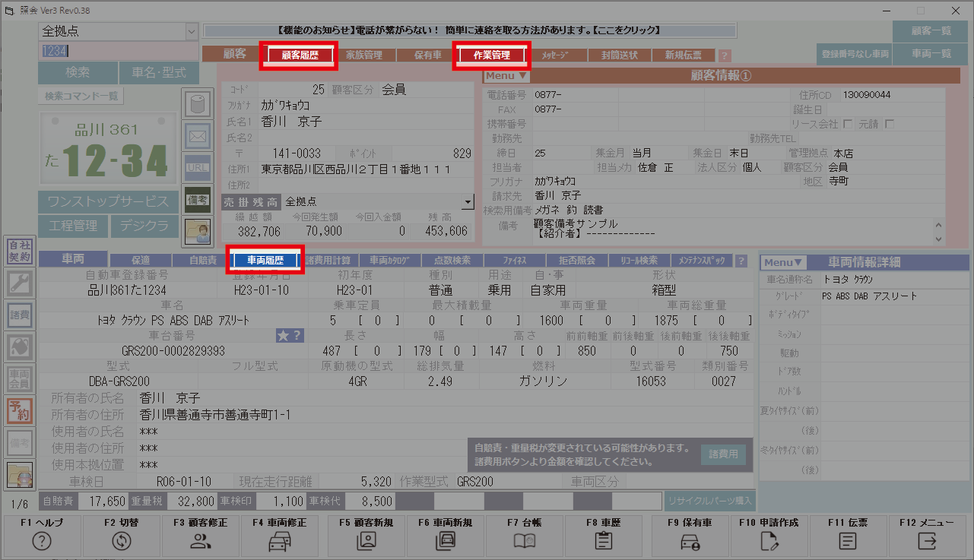Open the database cylinder icon
Image resolution: width=974 pixels, height=560 pixels.
coord(197,104)
